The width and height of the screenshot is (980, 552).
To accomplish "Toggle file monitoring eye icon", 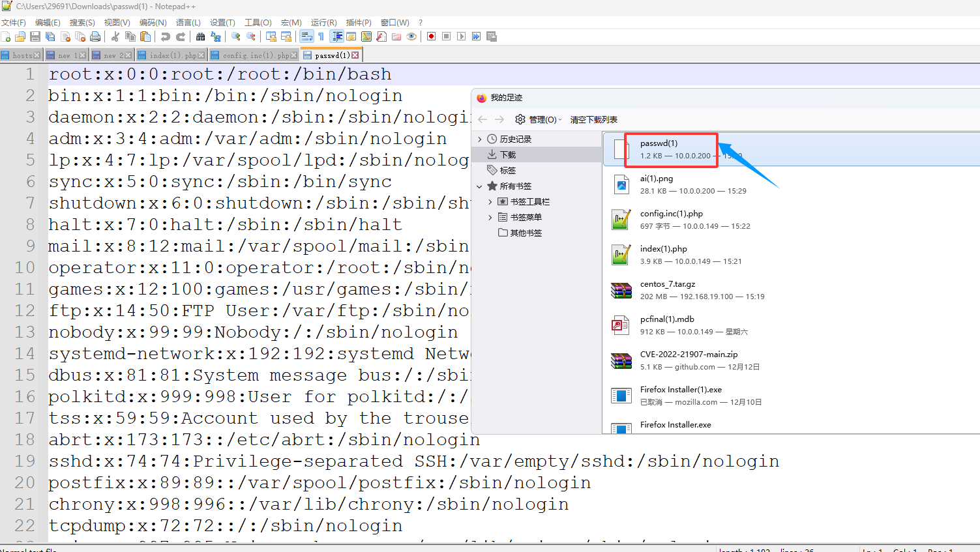I will click(411, 36).
